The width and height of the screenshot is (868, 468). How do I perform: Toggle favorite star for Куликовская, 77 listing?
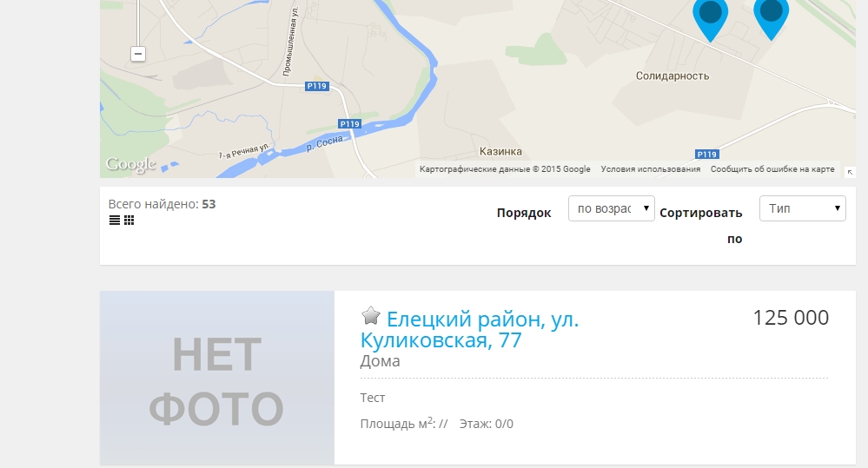[370, 316]
